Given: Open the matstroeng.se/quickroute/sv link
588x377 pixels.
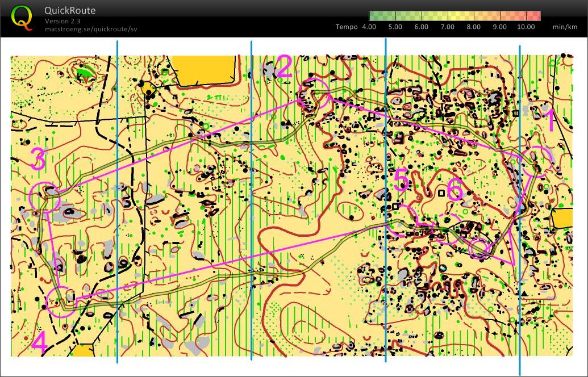Looking at the screenshot, I should click(91, 29).
